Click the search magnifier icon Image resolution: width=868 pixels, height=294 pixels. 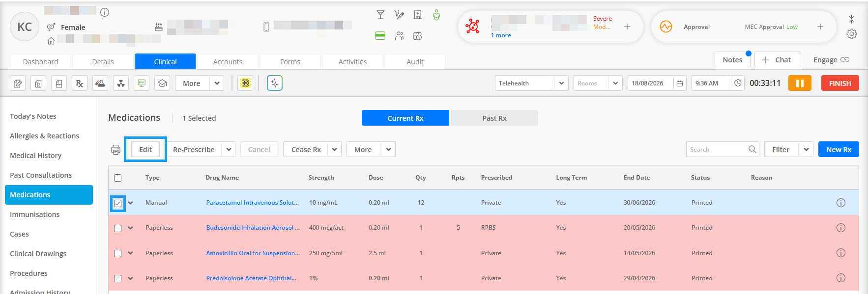pyautogui.click(x=752, y=149)
